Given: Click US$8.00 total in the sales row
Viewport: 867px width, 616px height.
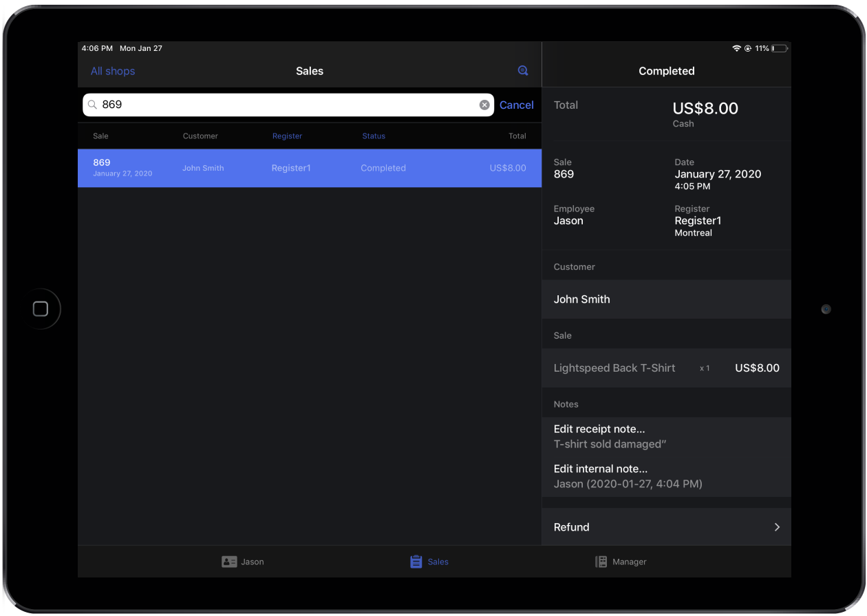Looking at the screenshot, I should 508,168.
